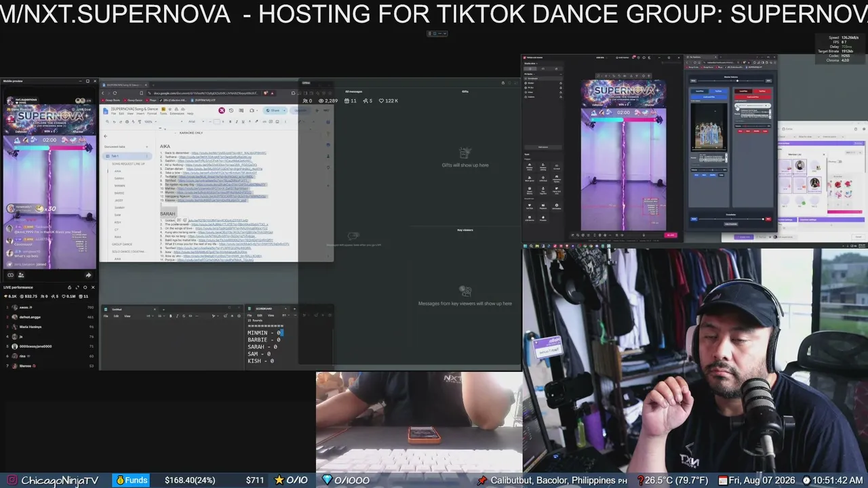Screen dimensions: 868x488
Task: Adjust the Crossfader slider
Action: point(731,219)
